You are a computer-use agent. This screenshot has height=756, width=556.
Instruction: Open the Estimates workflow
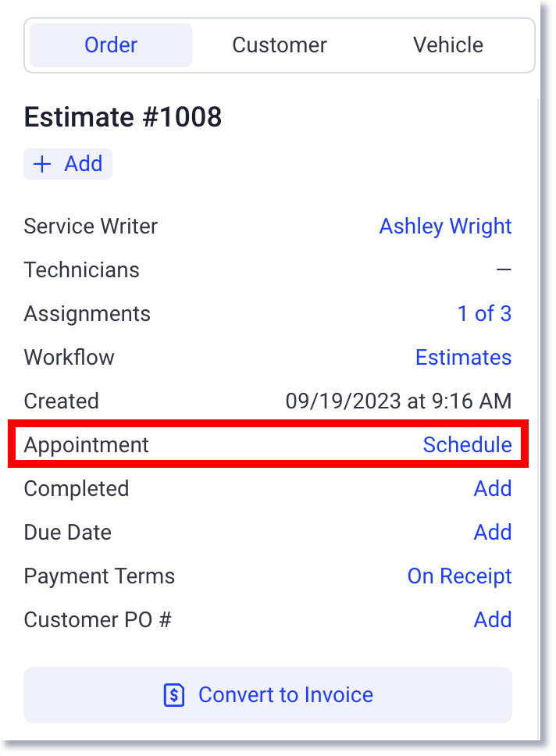point(463,357)
